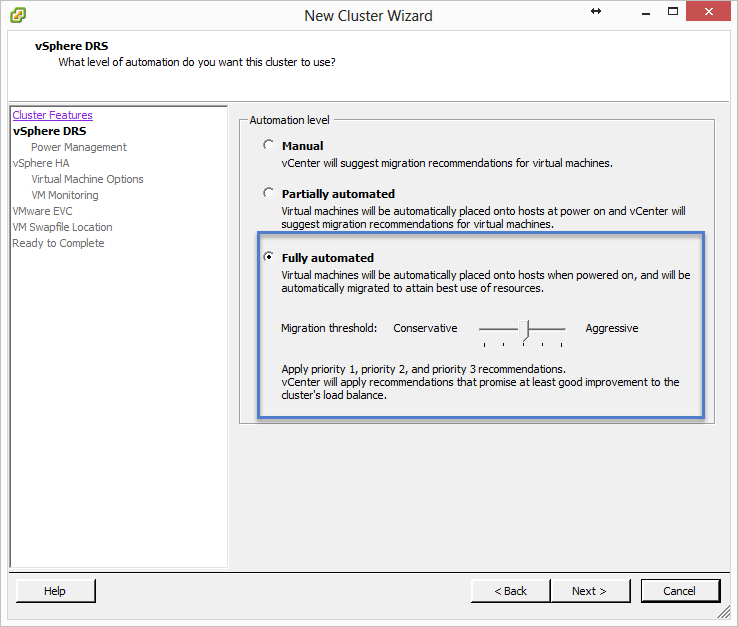Maximize the New Cluster Wizard window
738x627 pixels.
pos(673,11)
